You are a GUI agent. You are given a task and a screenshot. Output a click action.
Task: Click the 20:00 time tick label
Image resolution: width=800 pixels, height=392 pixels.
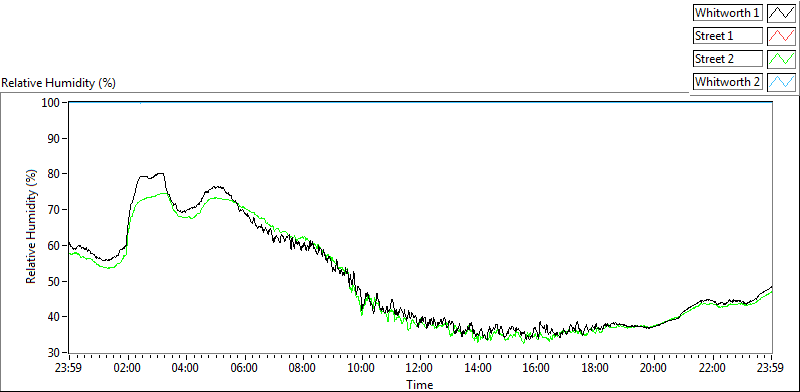click(x=655, y=367)
